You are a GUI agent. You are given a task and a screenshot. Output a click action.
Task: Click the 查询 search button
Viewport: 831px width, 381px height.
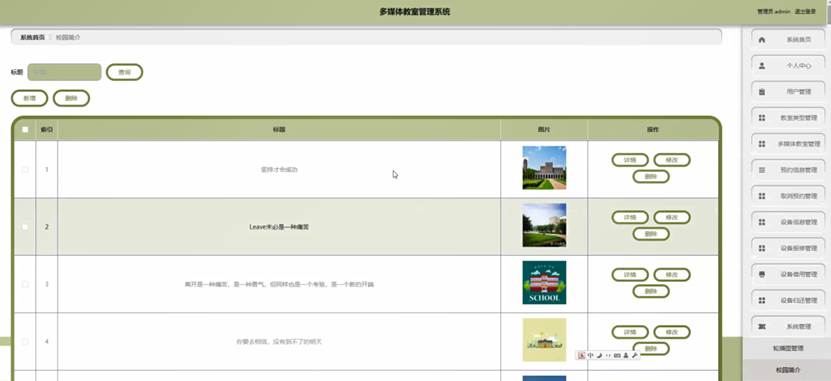125,72
